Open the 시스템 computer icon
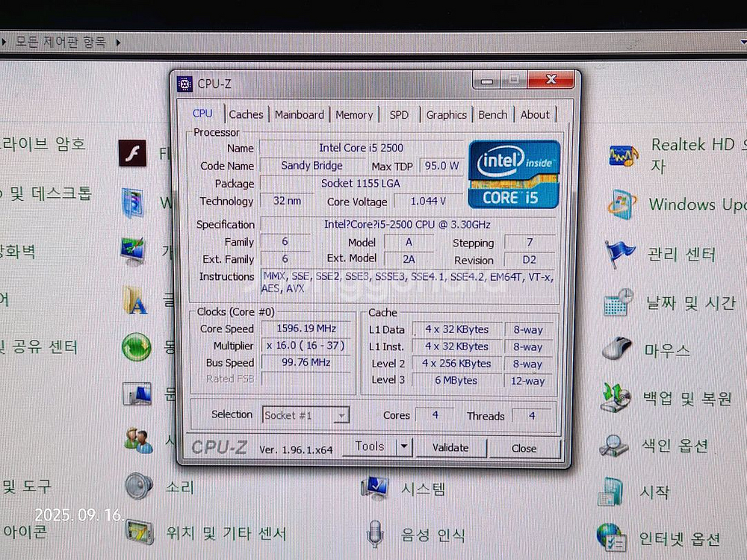 click(x=374, y=488)
